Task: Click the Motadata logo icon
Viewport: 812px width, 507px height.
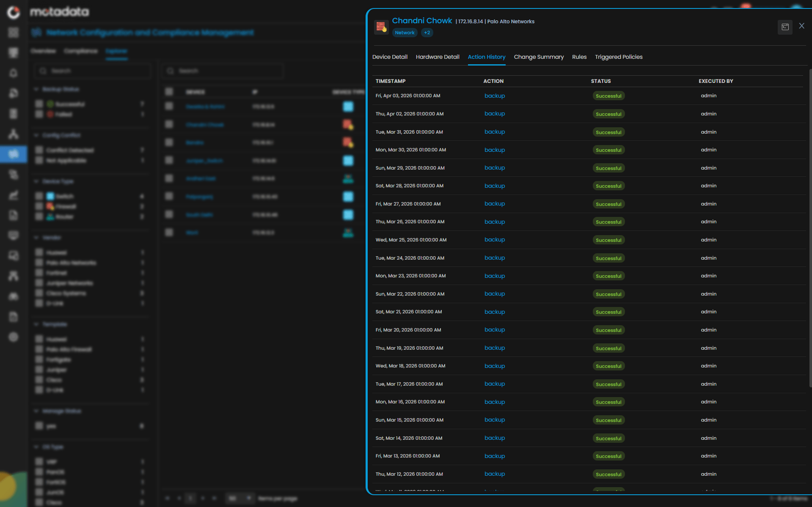Action: pos(14,12)
